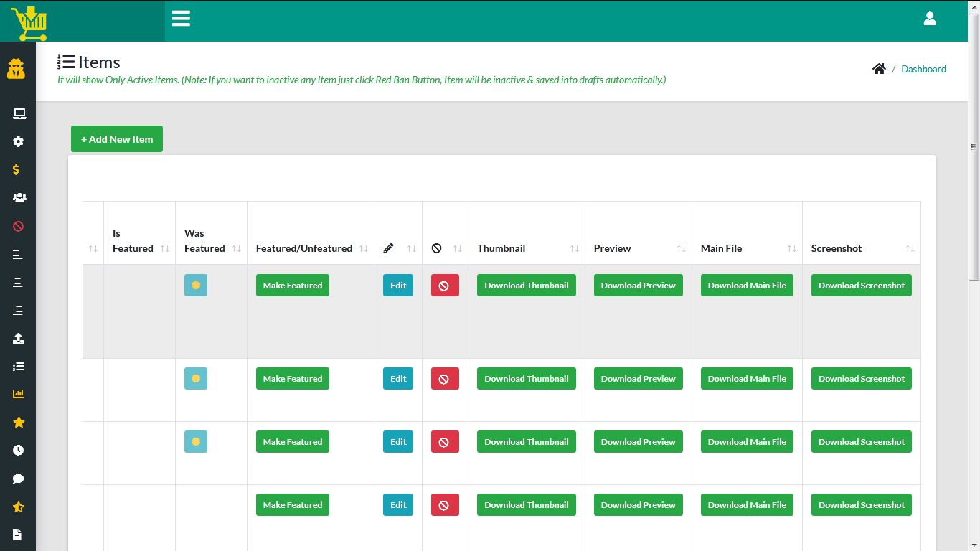Click the Add New Item button
980x551 pixels.
coord(117,139)
